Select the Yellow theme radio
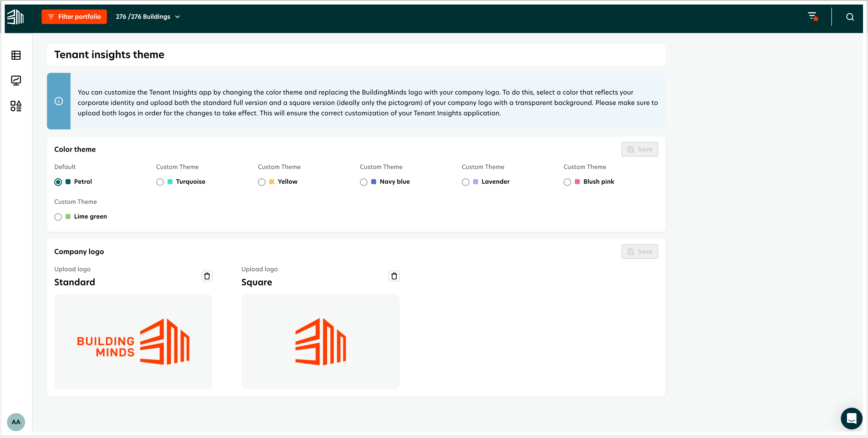The height and width of the screenshot is (438, 868). [262, 182]
